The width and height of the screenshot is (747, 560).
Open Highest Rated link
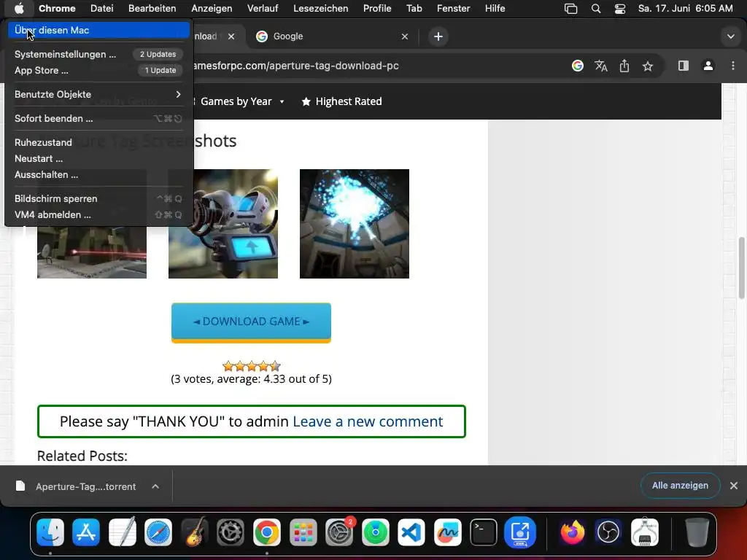341,101
